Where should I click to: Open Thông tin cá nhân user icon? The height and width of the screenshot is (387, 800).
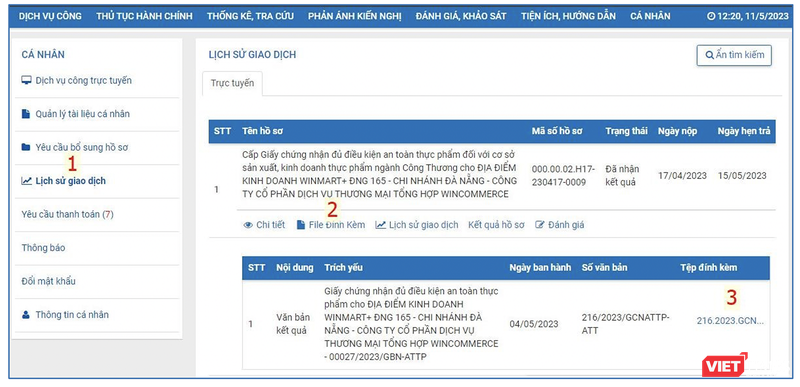click(x=26, y=315)
